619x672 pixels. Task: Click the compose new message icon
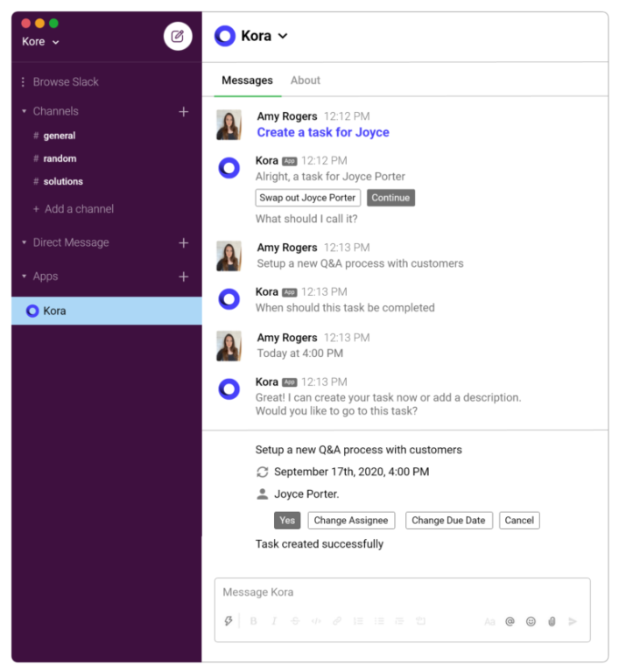click(x=178, y=36)
